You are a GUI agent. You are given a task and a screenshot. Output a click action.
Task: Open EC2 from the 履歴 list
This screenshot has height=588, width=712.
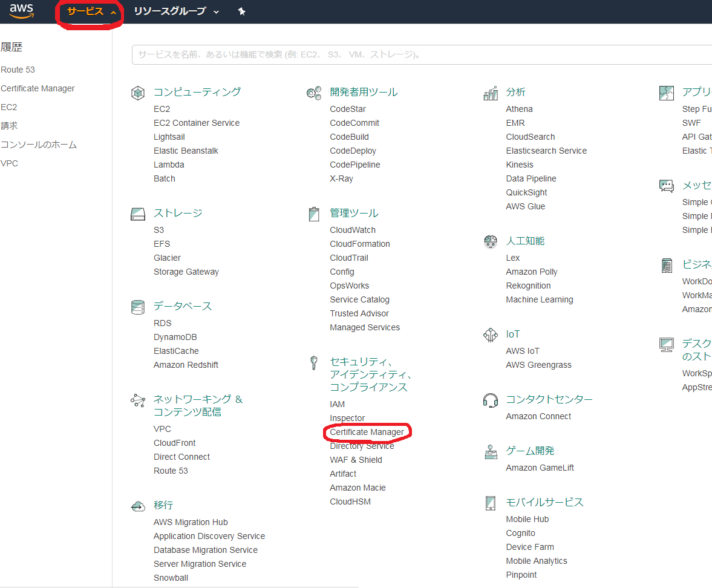coord(8,107)
